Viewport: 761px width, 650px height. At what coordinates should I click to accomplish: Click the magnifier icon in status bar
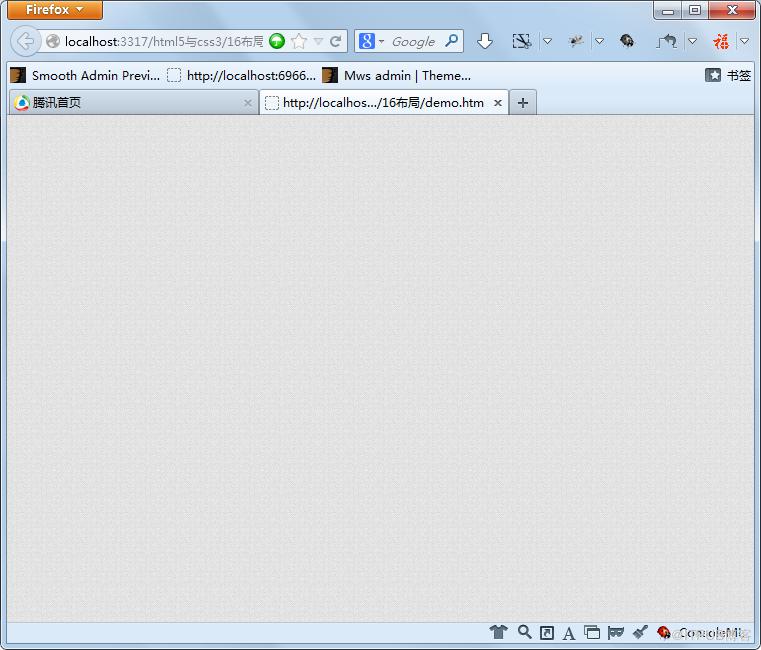click(524, 632)
